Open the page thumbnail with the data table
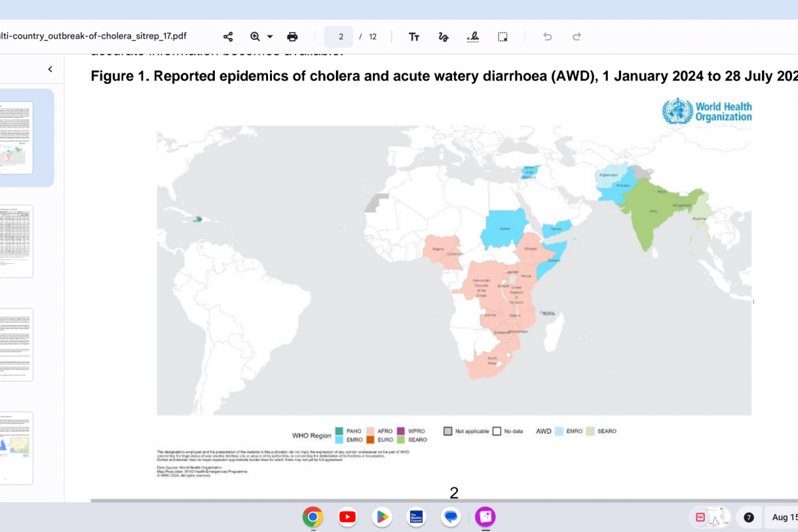The image size is (798, 532). tap(16, 241)
